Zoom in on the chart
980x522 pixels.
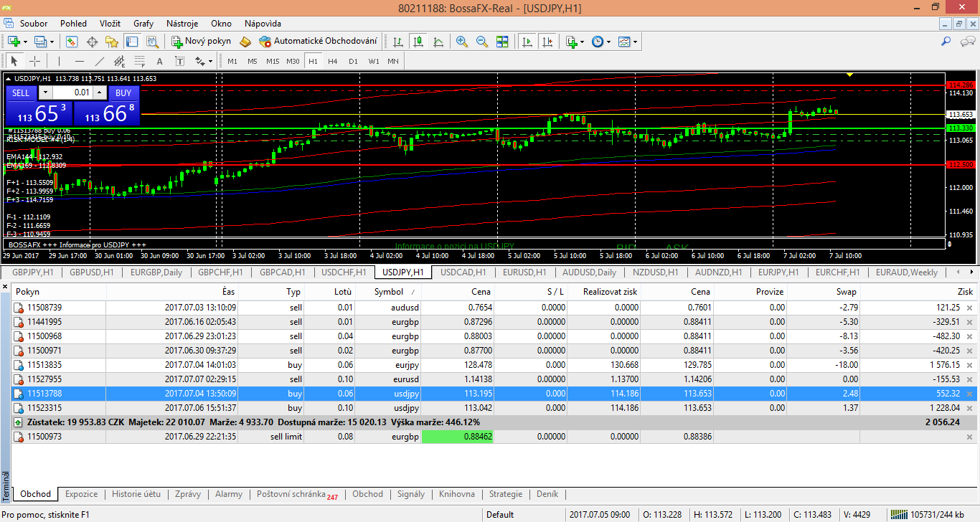point(462,42)
